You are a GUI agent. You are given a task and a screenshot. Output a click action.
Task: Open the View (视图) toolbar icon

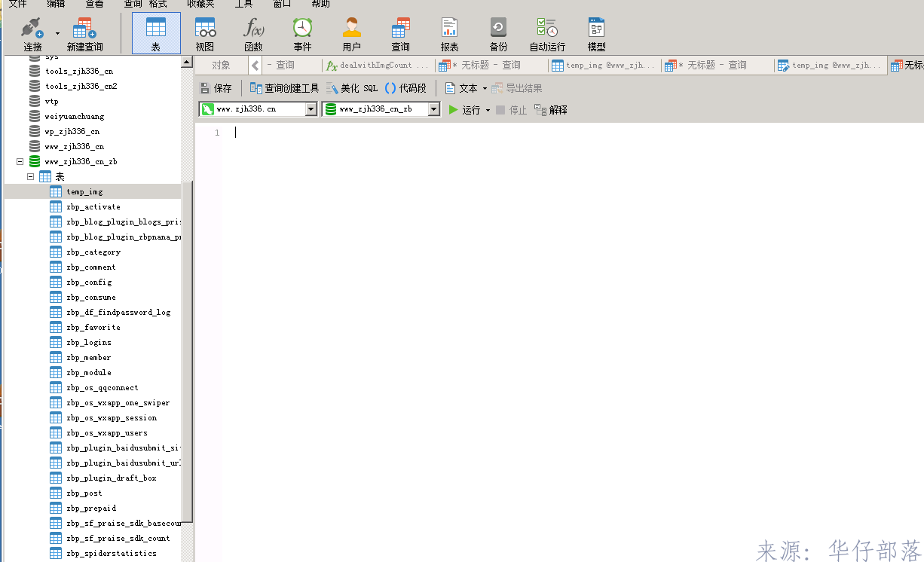click(x=205, y=33)
